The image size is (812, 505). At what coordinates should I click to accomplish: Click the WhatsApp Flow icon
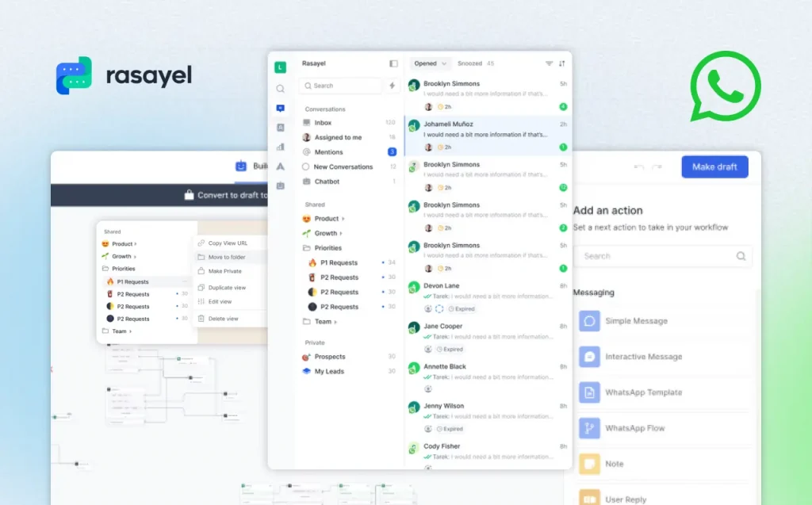589,427
